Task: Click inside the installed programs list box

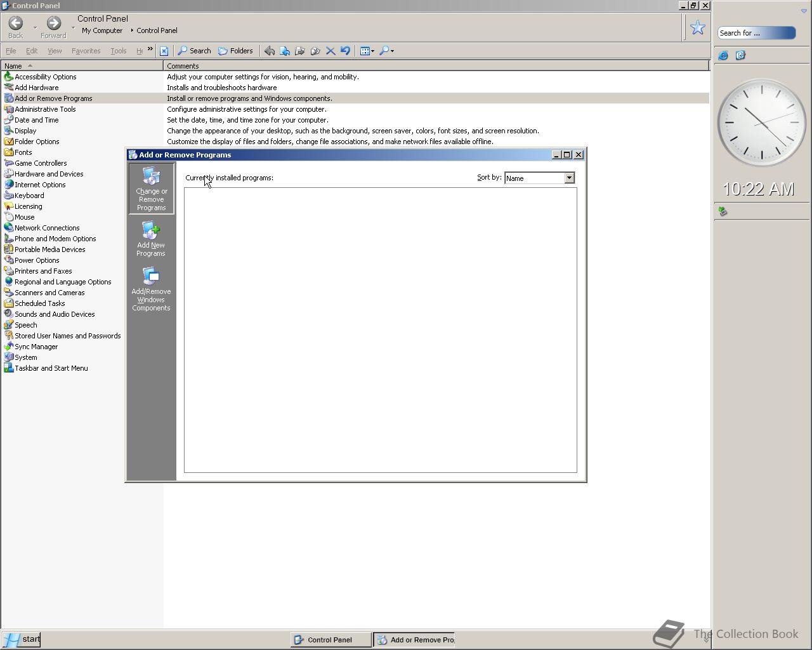Action: 381,330
